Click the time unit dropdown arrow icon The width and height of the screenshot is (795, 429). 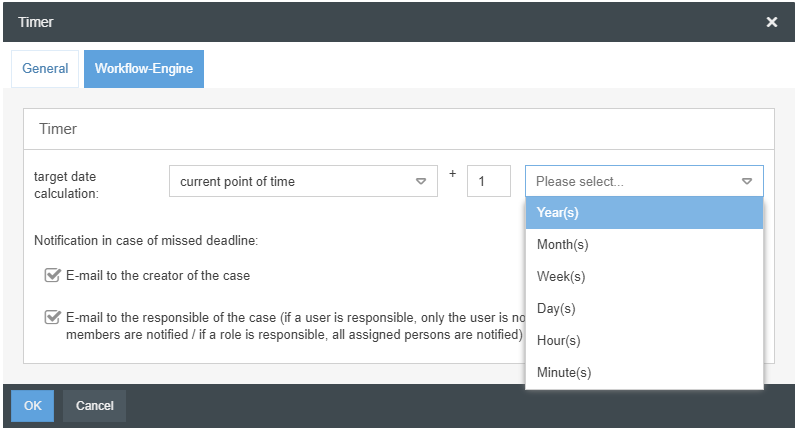pyautogui.click(x=747, y=181)
